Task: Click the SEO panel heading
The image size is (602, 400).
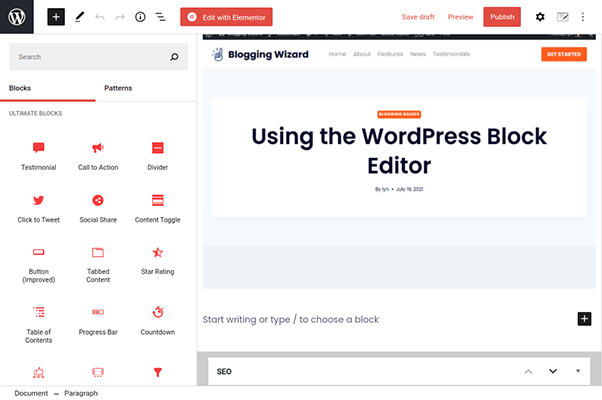Action: click(224, 372)
